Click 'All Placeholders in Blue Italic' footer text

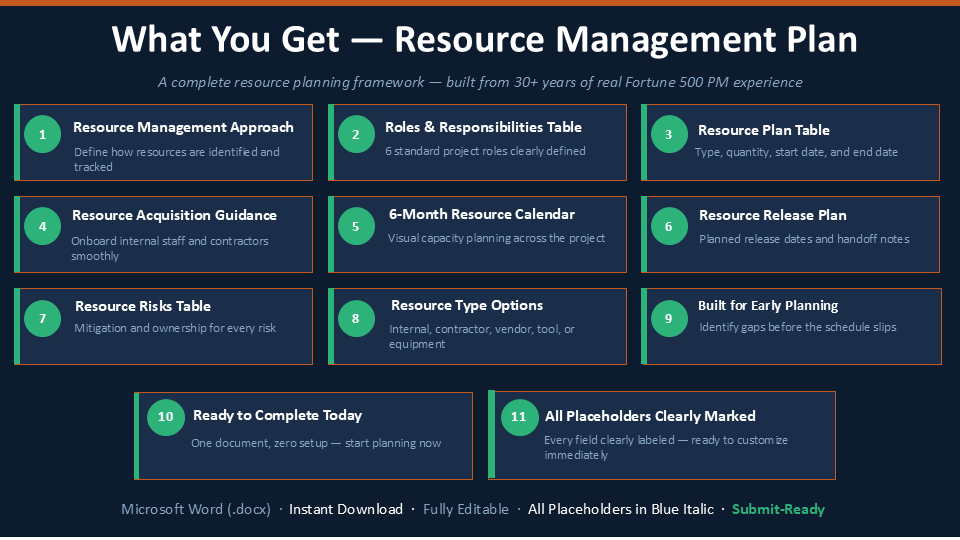[x=621, y=509]
